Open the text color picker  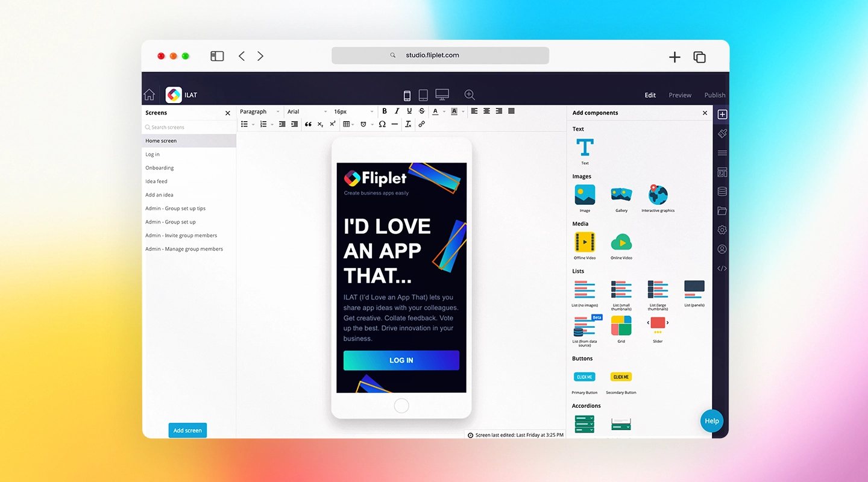tap(436, 111)
